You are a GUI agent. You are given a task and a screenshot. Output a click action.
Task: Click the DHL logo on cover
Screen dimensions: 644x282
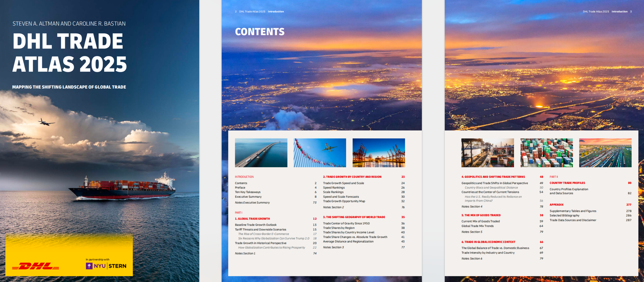[35, 266]
